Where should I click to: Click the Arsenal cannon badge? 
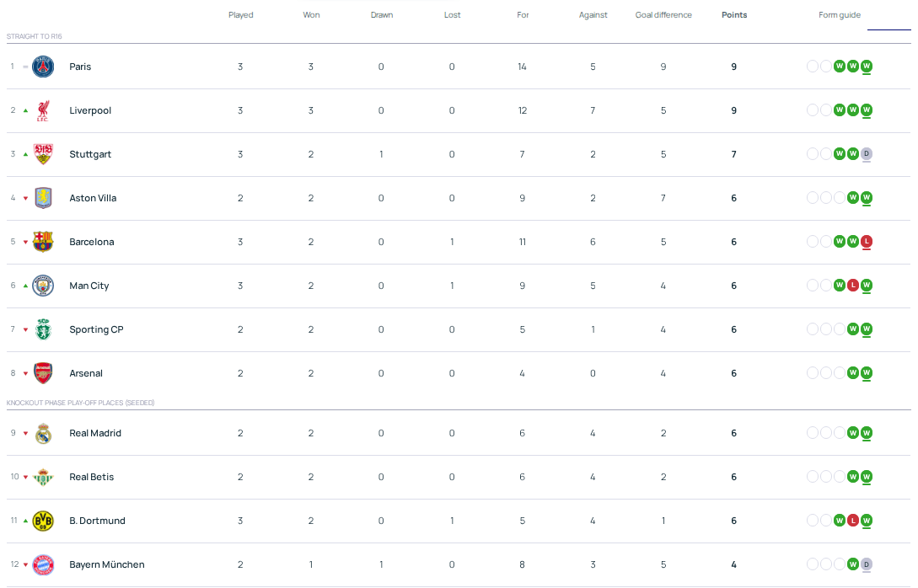point(43,373)
